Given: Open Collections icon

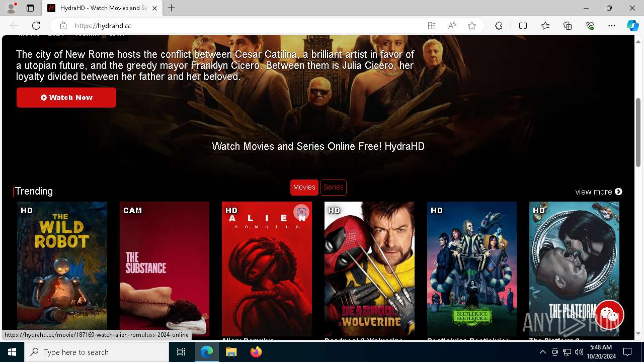Looking at the screenshot, I should coord(568,26).
